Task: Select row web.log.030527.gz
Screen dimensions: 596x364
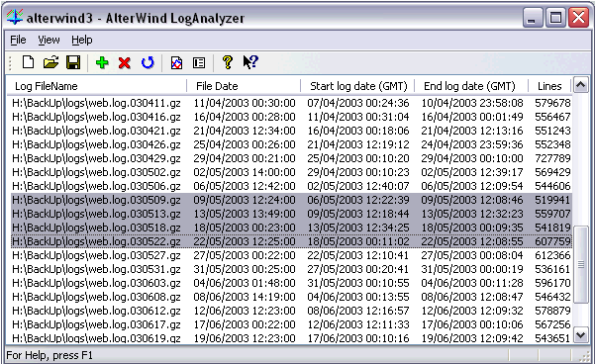Action: tap(291, 255)
